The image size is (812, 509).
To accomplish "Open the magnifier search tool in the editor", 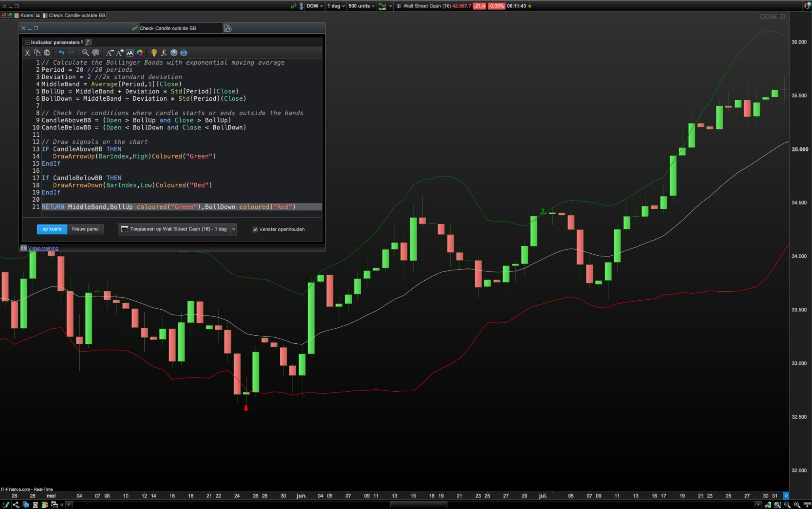I will coord(85,53).
